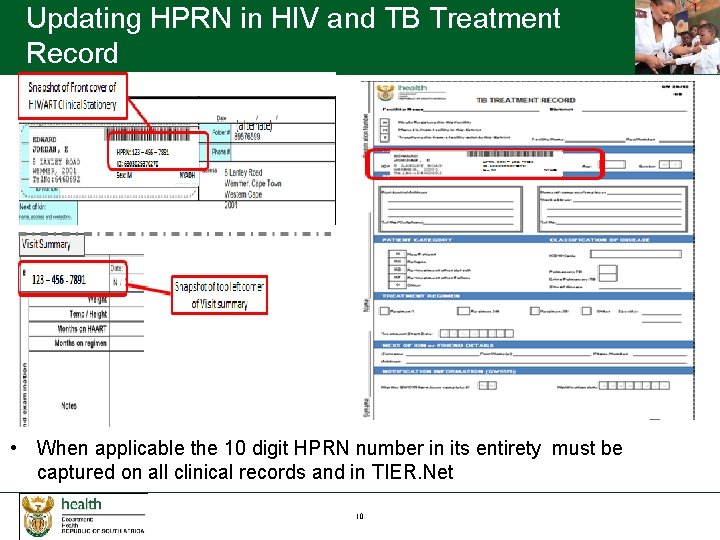Image resolution: width=720 pixels, height=540 pixels.
Task: Select 'Western Cape' address line
Action: tap(243, 194)
